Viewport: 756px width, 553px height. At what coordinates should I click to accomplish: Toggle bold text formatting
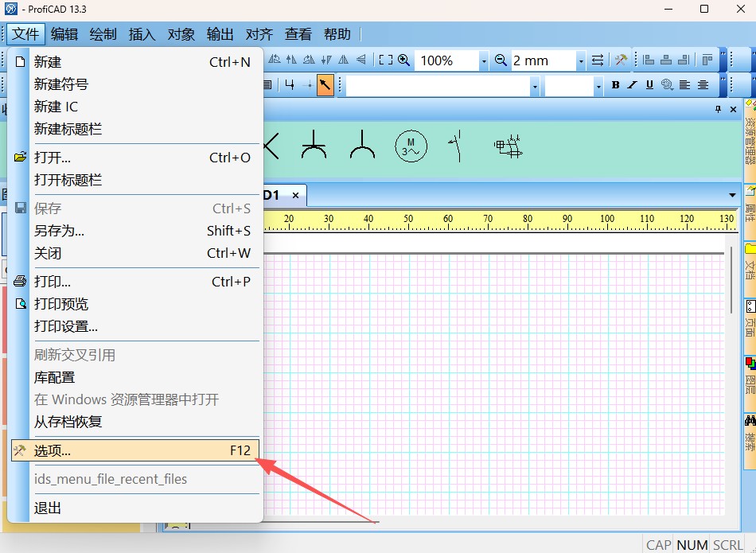pyautogui.click(x=615, y=85)
